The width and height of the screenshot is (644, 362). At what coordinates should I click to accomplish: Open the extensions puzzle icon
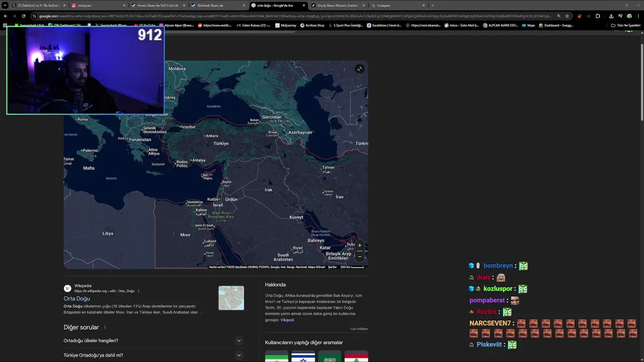click(x=598, y=16)
